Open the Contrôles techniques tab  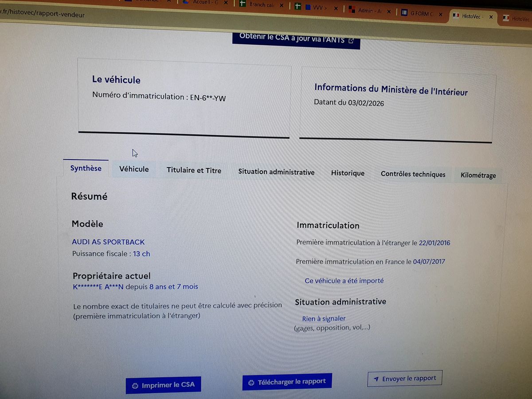tap(413, 174)
